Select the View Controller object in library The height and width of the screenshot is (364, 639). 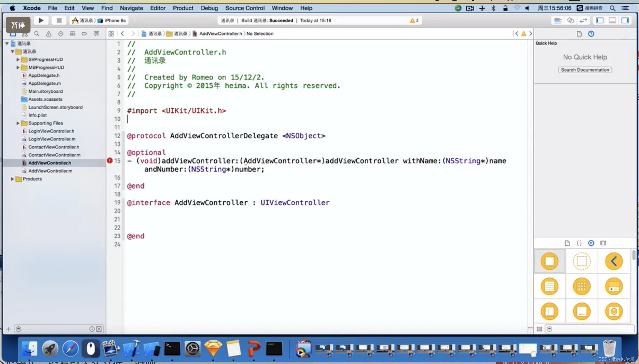(550, 261)
